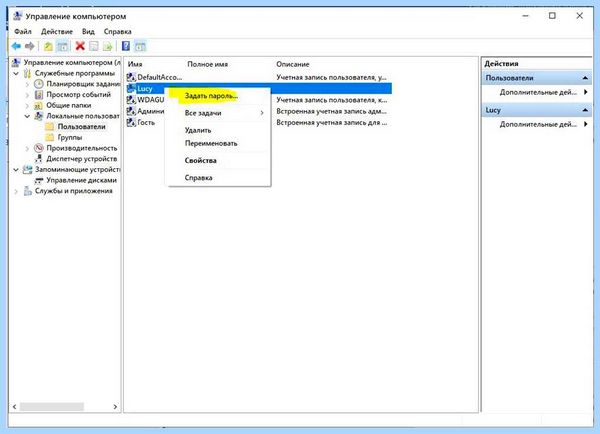Click the Гость user account icon
This screenshot has height=434, width=600.
(131, 122)
